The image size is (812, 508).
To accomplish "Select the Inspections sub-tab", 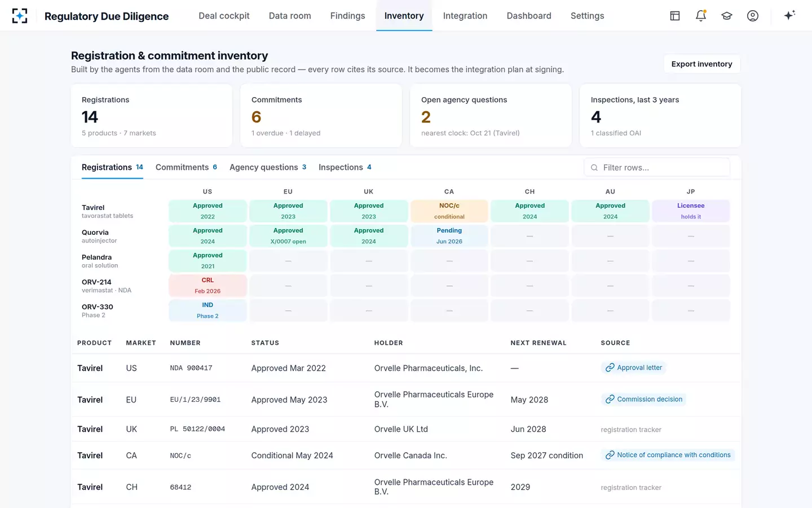I will [345, 167].
